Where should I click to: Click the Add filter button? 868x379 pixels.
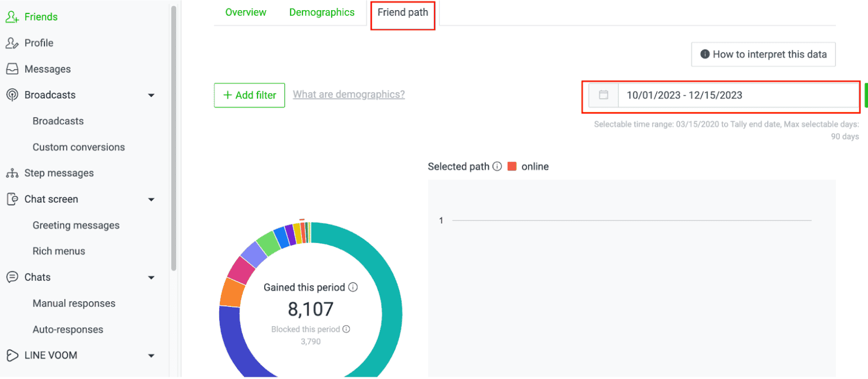pyautogui.click(x=250, y=95)
